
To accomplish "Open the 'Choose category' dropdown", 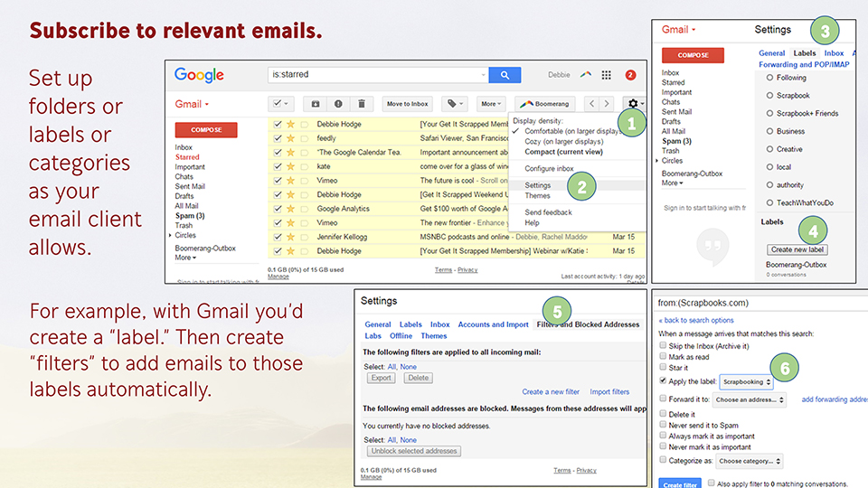I will (749, 461).
